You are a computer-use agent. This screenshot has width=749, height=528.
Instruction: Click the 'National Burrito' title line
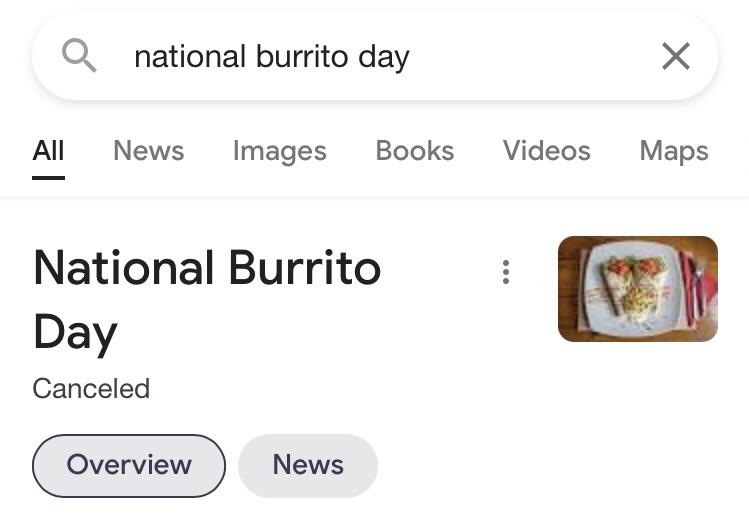[207, 268]
